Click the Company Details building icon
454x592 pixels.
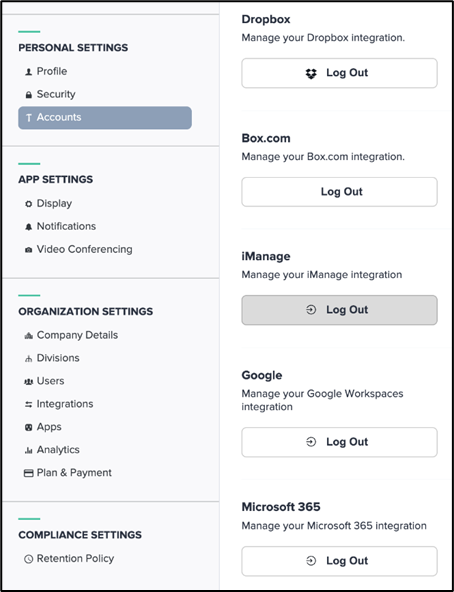(x=28, y=336)
